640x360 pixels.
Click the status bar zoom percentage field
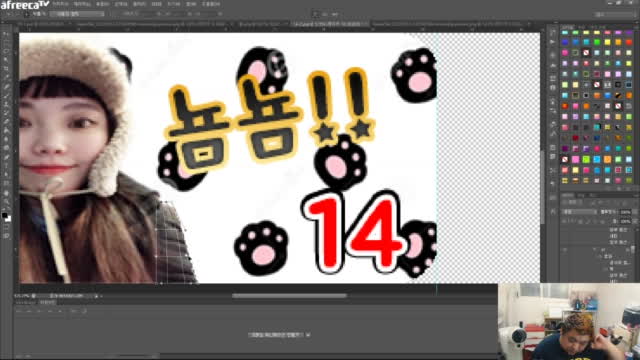[x=22, y=296]
